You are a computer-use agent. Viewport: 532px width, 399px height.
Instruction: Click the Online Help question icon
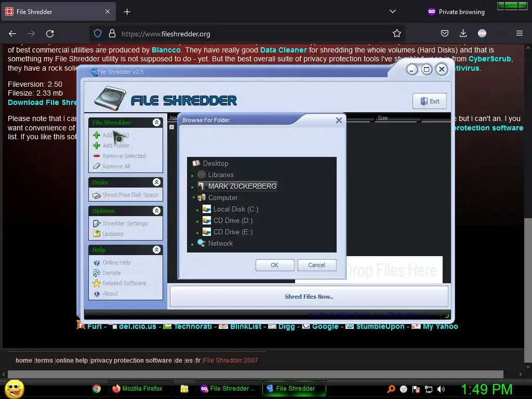97,262
